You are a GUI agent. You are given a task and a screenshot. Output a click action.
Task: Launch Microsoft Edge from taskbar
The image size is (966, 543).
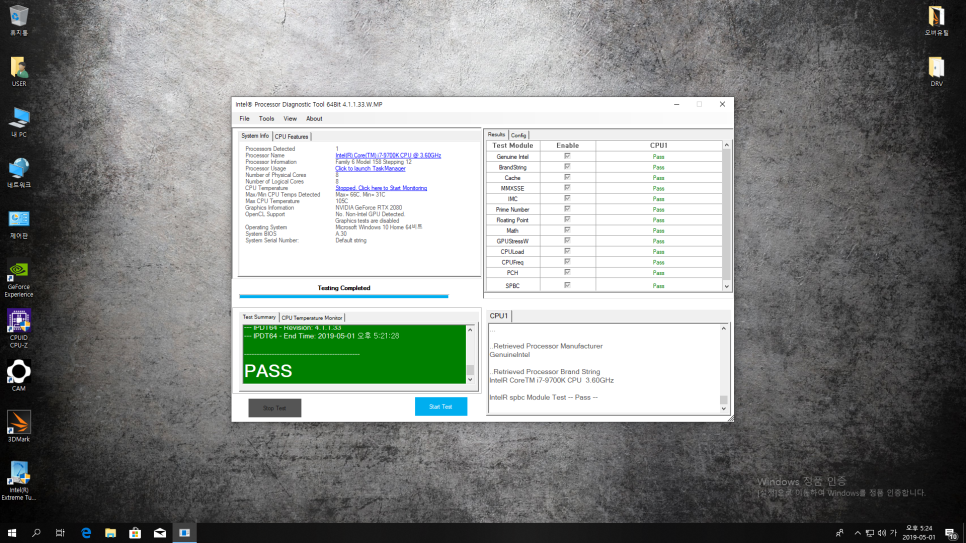tap(86, 533)
